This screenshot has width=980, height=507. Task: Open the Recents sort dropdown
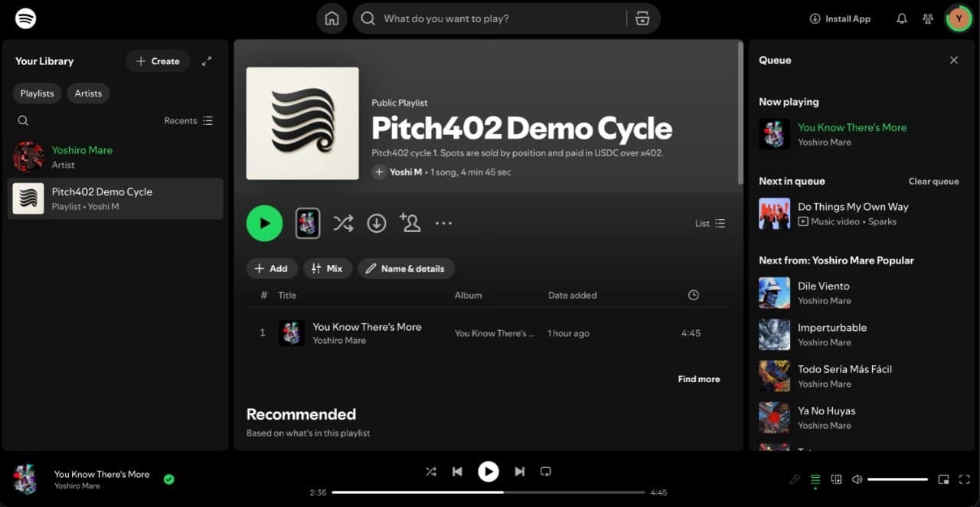(x=188, y=121)
